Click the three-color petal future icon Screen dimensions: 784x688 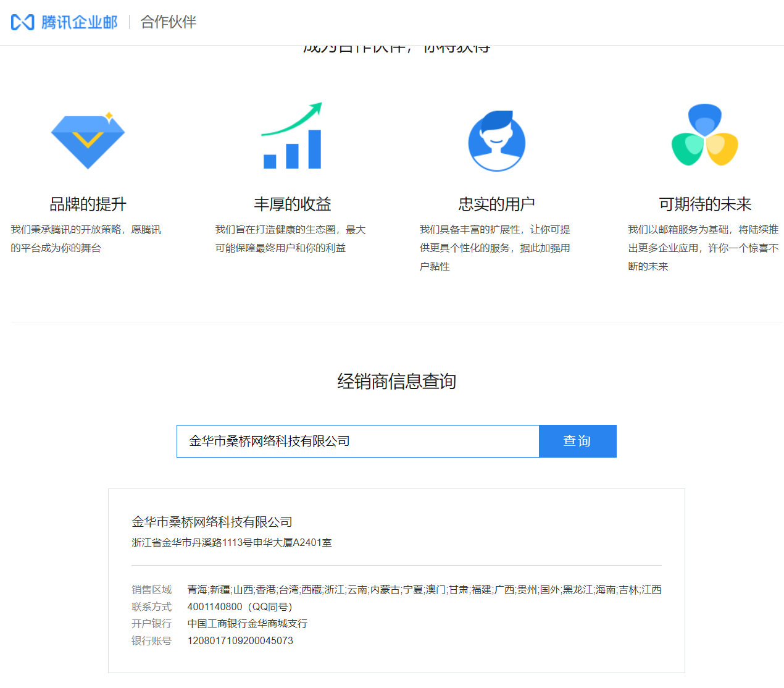pos(705,136)
